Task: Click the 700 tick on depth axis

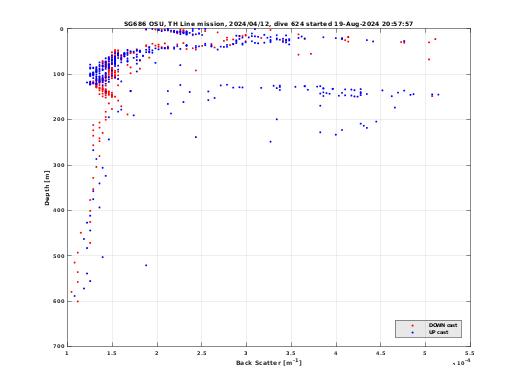Action: (x=59, y=346)
